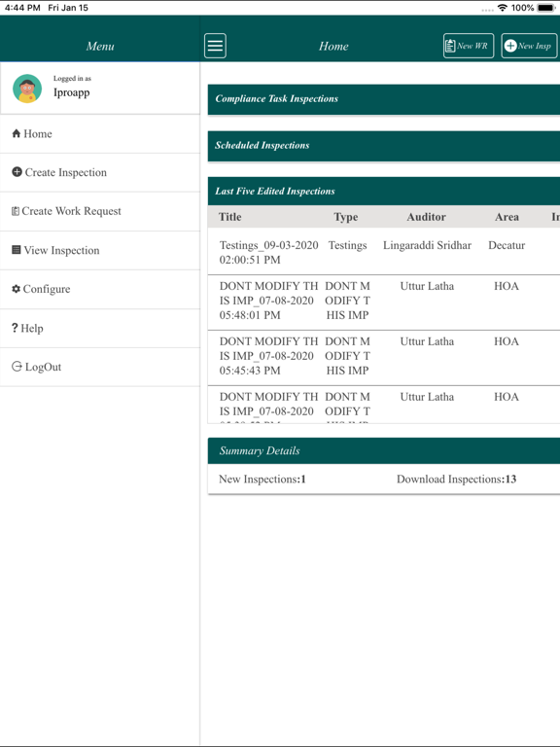Select the Lingaraddi Sridhar auditor cell
Image resolution: width=560 pixels, height=747 pixels.
click(x=427, y=245)
